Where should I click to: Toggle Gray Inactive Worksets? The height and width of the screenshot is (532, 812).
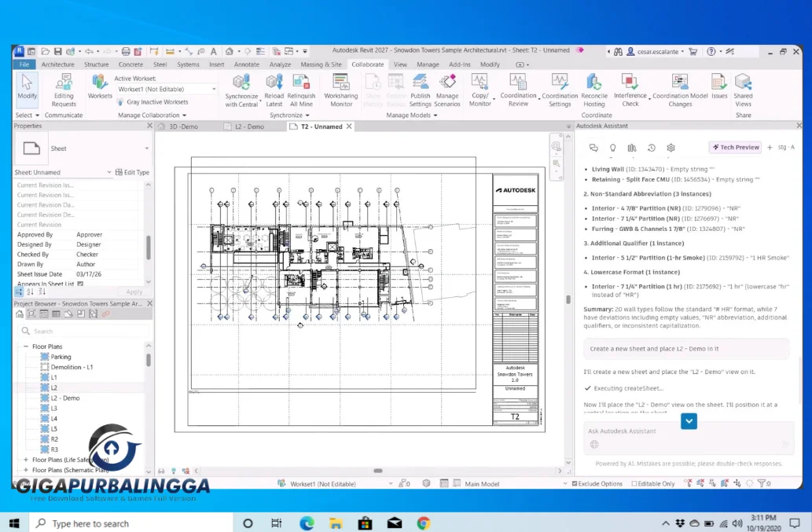[x=152, y=102]
